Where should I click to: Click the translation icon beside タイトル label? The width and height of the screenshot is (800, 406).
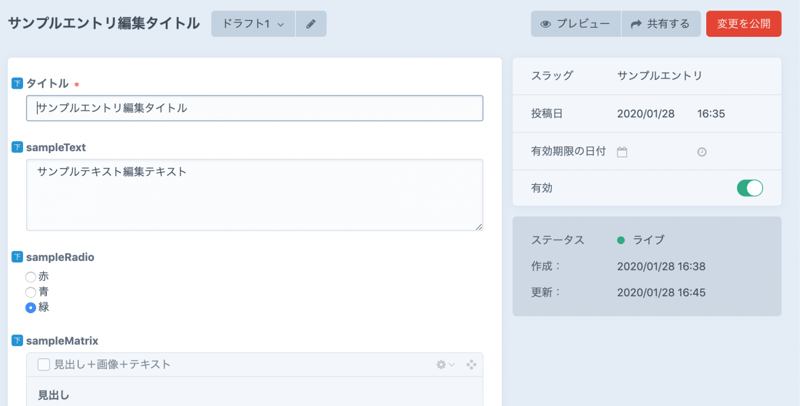pyautogui.click(x=17, y=84)
